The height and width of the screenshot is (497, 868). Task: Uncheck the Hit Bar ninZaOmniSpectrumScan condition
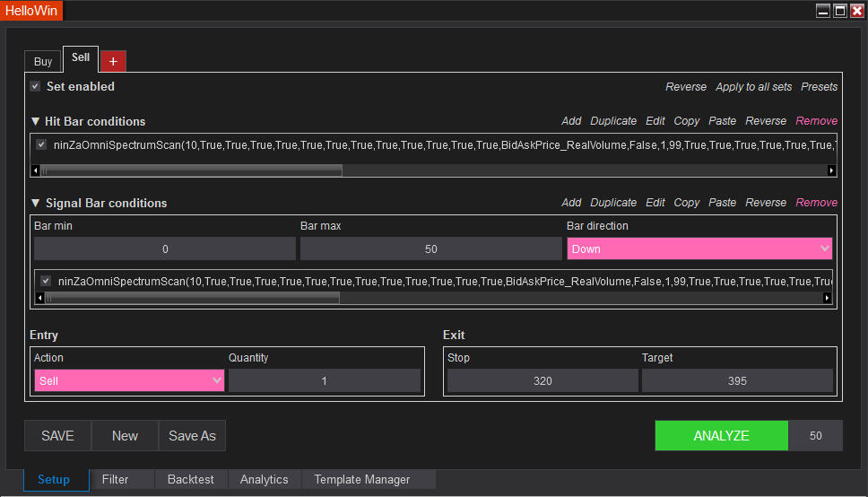(x=41, y=144)
